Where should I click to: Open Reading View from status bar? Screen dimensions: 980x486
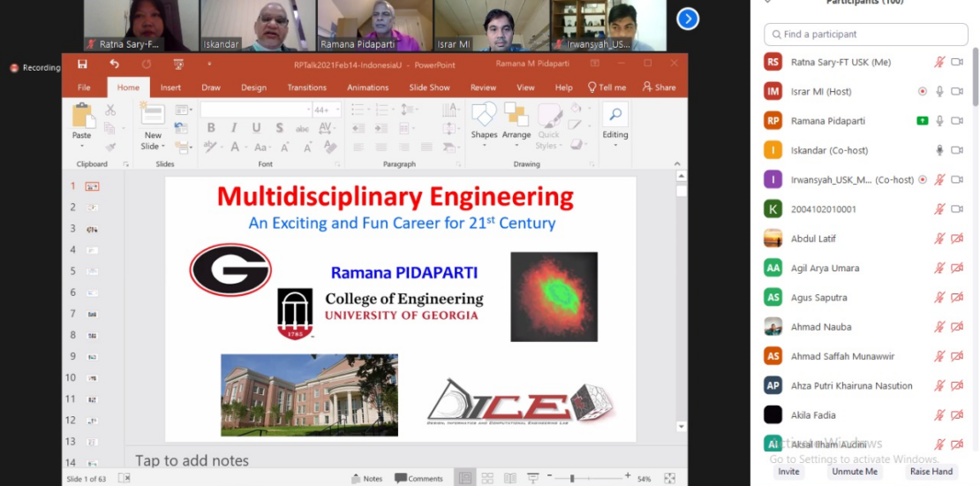click(509, 479)
